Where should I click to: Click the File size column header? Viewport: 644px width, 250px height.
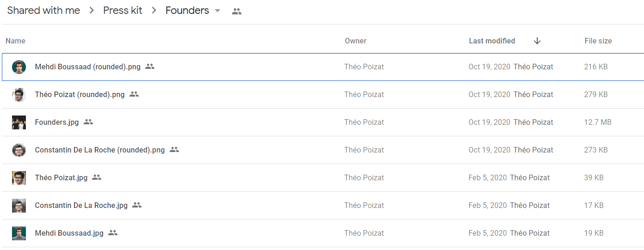(598, 41)
